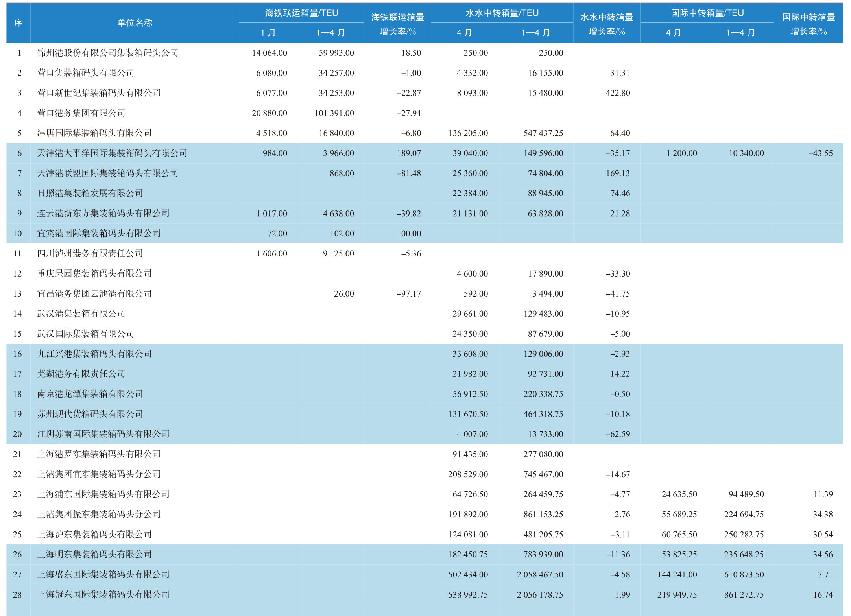Select company name 锦州港股份有限公司集装箱码头公司
Screen dimensions: 851x616
tap(107, 53)
